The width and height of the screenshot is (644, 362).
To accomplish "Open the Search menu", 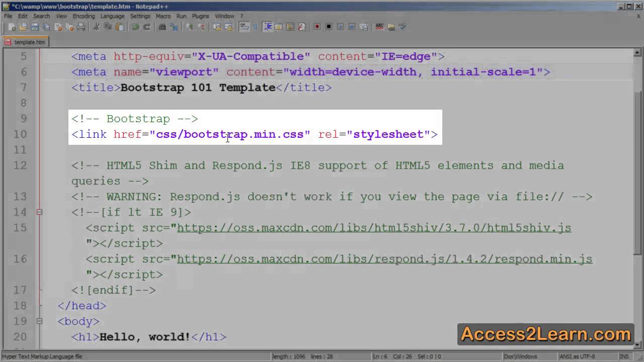I will coord(41,16).
